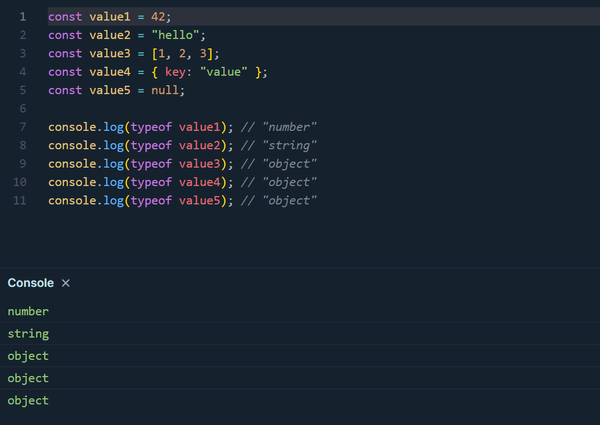Screen dimensions: 600x425
Task: Click console.log call on line 11
Action: (x=86, y=200)
